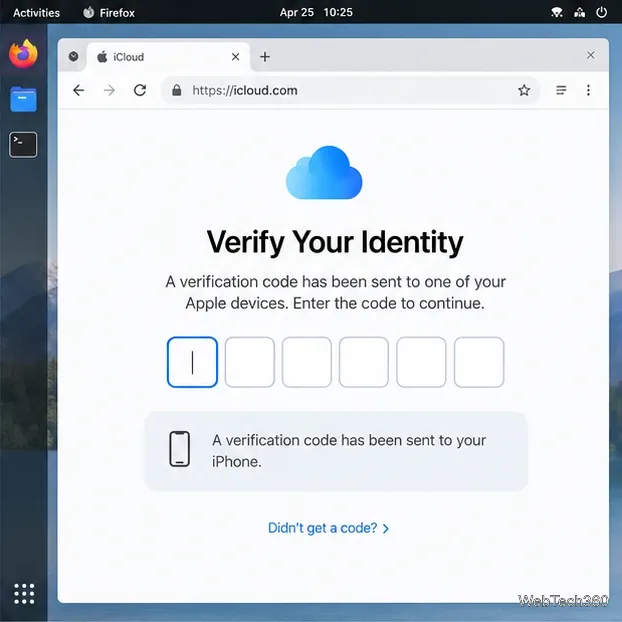Click Activities in the top bar
The width and height of the screenshot is (622, 622).
click(x=36, y=13)
